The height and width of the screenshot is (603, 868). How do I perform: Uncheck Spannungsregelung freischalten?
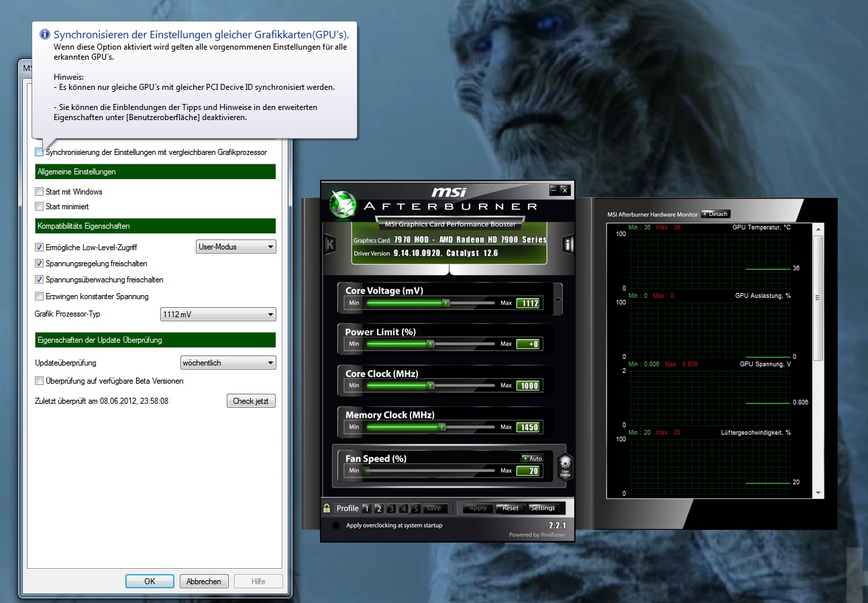point(39,264)
